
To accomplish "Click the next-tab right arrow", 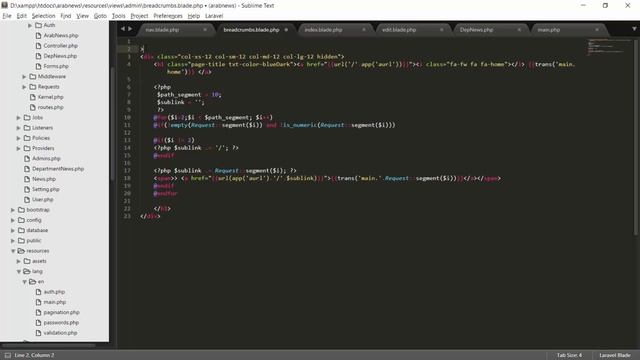I will pos(130,29).
